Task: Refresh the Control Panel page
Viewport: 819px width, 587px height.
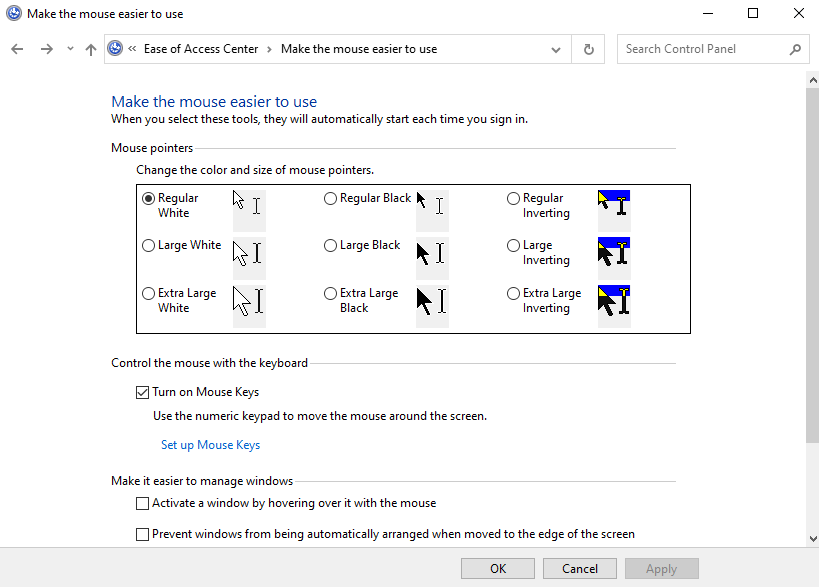Action: [x=588, y=49]
